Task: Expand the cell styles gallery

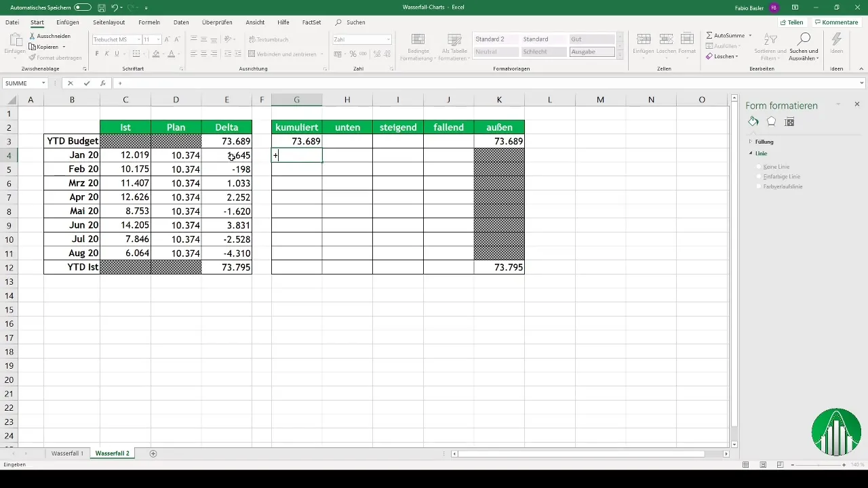Action: [620, 54]
